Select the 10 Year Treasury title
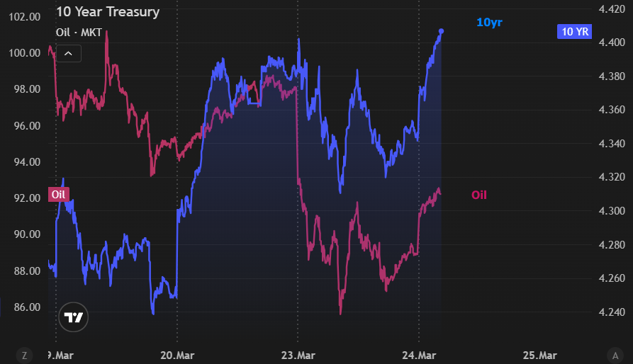Screen dimensions: 633x364 coord(108,12)
